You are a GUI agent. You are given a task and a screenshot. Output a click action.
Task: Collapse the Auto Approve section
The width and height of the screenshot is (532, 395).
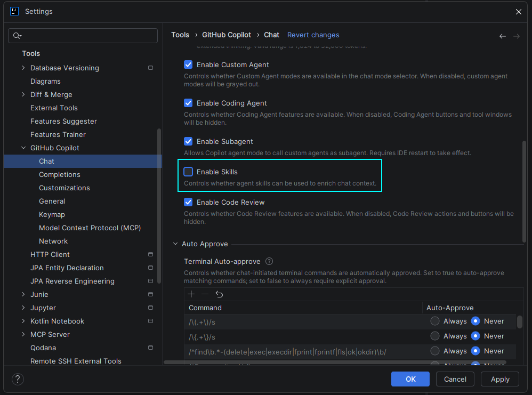pyautogui.click(x=175, y=244)
